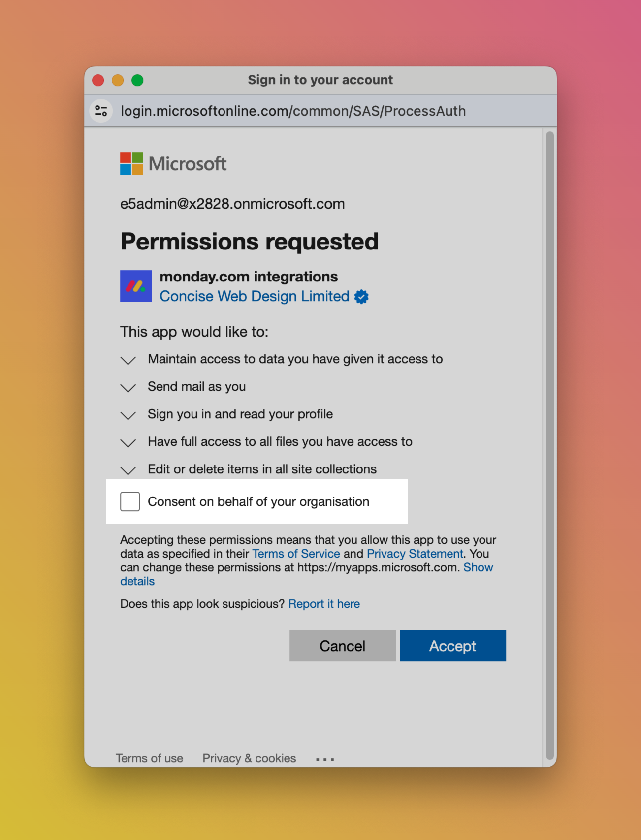Click the three-dot more options icon in footer
Image resolution: width=641 pixels, height=840 pixels.
tap(325, 759)
